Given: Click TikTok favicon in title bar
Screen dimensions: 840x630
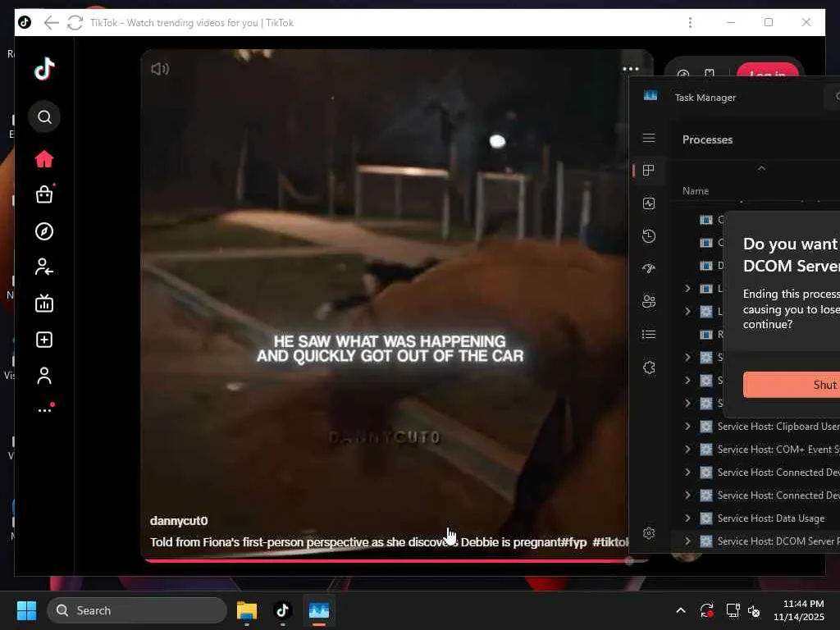Looking at the screenshot, I should 25,22.
